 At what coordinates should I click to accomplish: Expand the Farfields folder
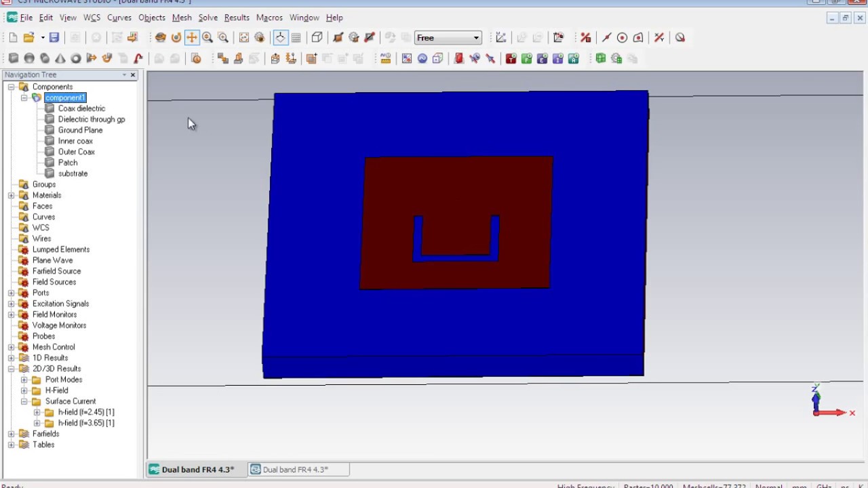pos(11,434)
